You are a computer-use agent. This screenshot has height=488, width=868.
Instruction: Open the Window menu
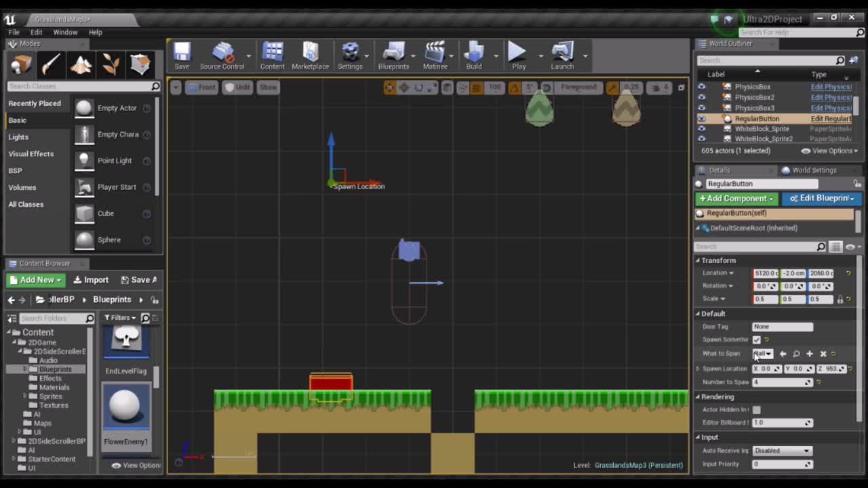[65, 33]
